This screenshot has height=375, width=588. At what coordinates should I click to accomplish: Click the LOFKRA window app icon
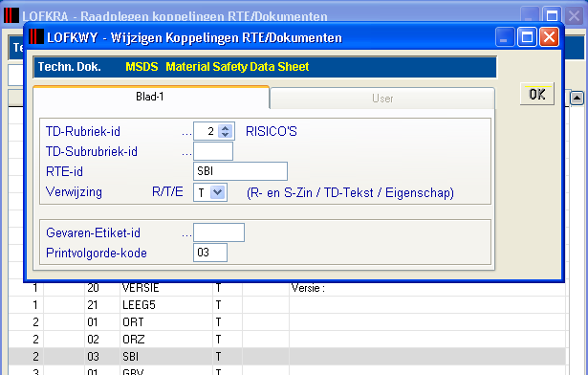tap(11, 15)
